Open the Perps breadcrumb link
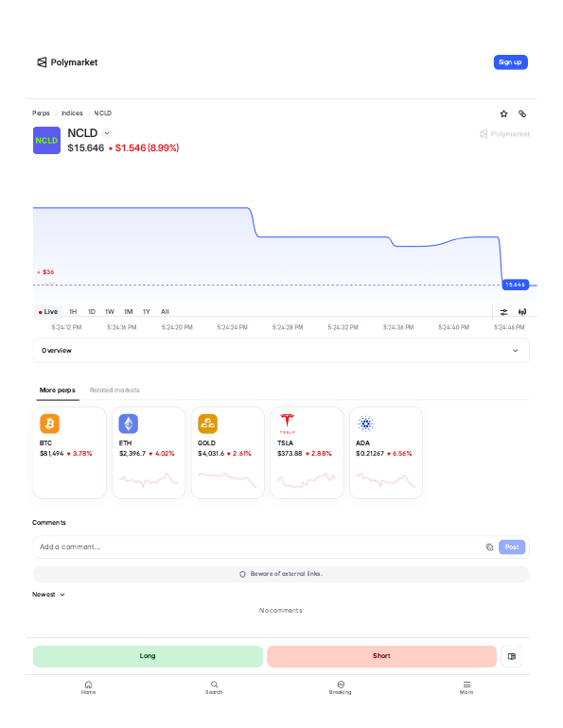Screen dimensions: 563x728 click(x=41, y=113)
